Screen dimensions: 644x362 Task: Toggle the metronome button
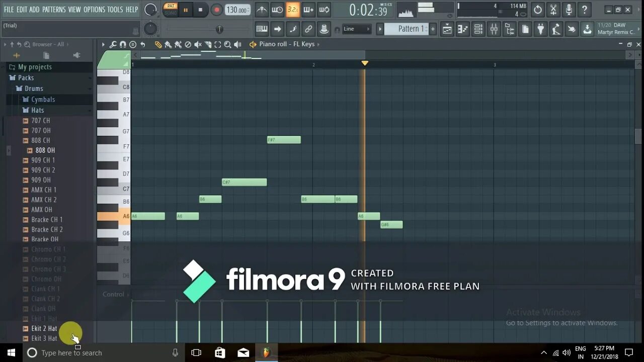[262, 10]
